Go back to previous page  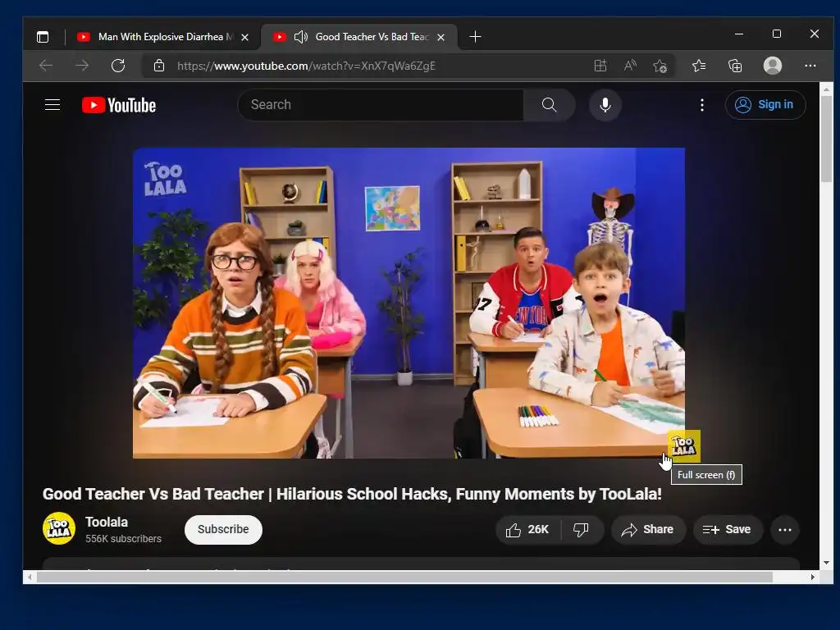pos(46,66)
